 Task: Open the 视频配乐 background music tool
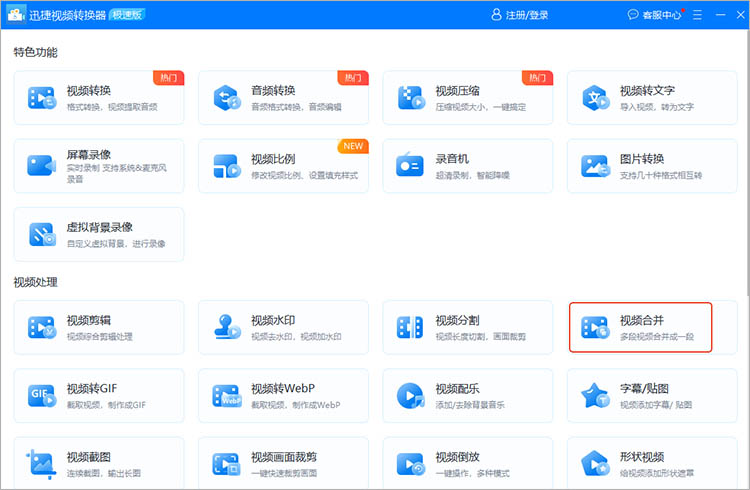point(467,395)
